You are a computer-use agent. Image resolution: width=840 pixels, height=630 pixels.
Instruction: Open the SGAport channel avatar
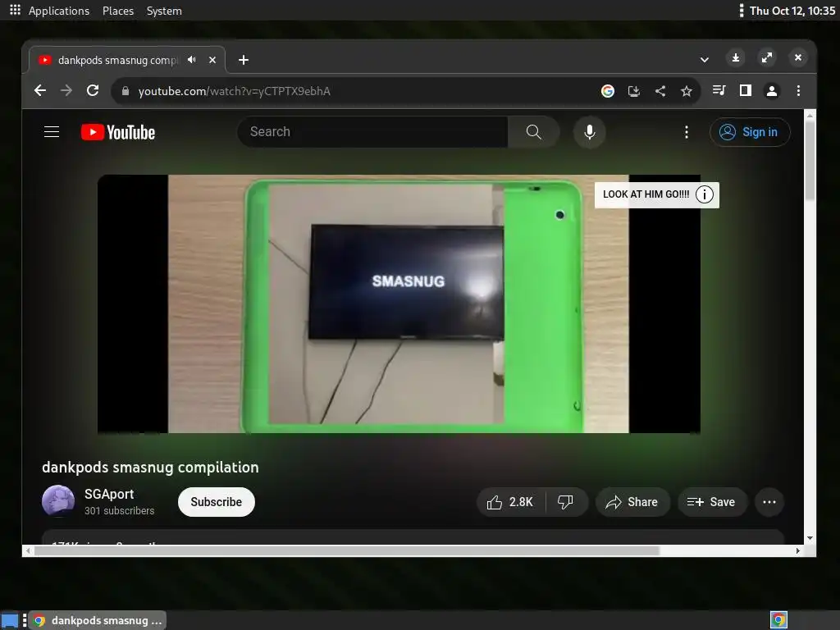point(58,501)
